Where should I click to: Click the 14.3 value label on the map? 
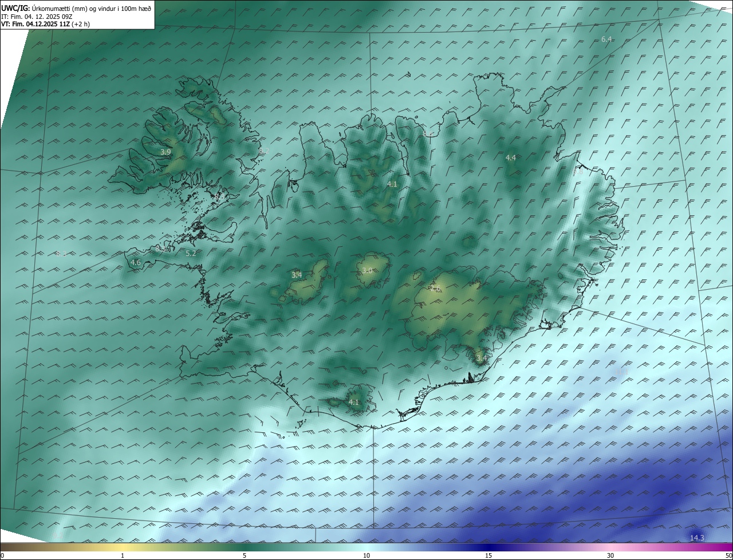[697, 538]
